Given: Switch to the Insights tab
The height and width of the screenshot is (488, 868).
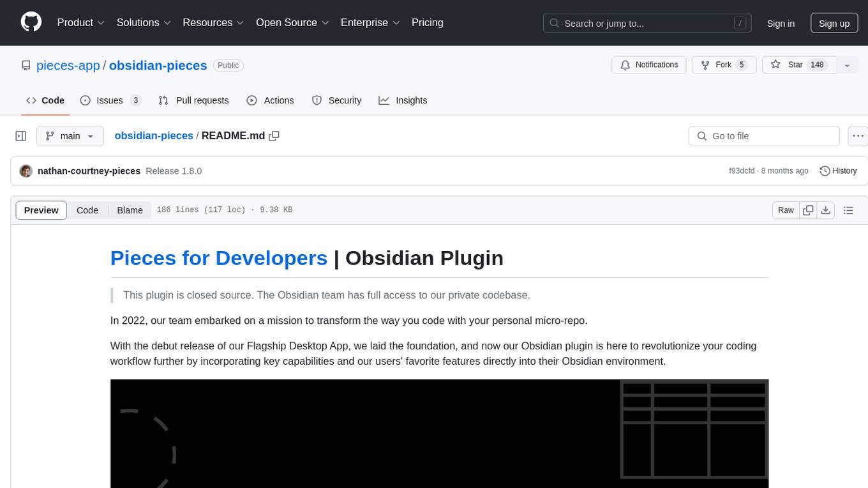Looking at the screenshot, I should pos(403,100).
